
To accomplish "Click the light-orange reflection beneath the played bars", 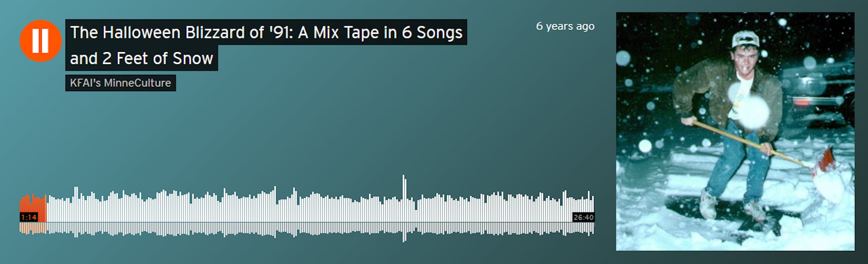I will (x=33, y=228).
